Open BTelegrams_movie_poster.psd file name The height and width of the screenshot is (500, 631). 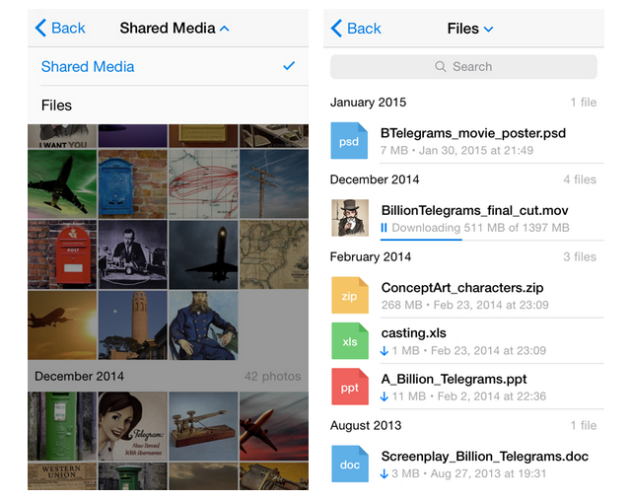tap(473, 133)
